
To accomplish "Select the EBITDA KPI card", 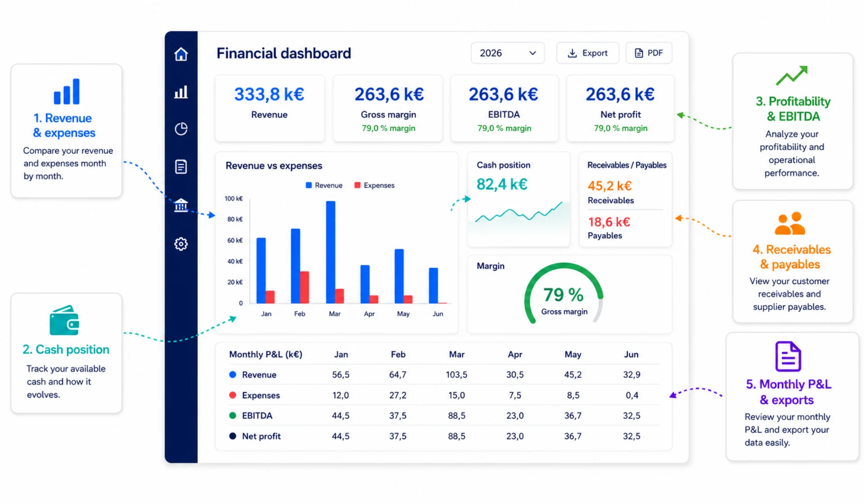I will tap(504, 108).
